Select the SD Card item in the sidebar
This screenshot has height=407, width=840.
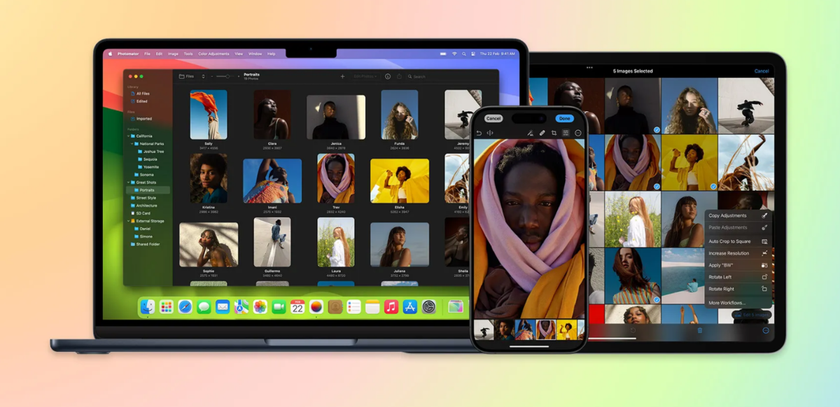(148, 213)
